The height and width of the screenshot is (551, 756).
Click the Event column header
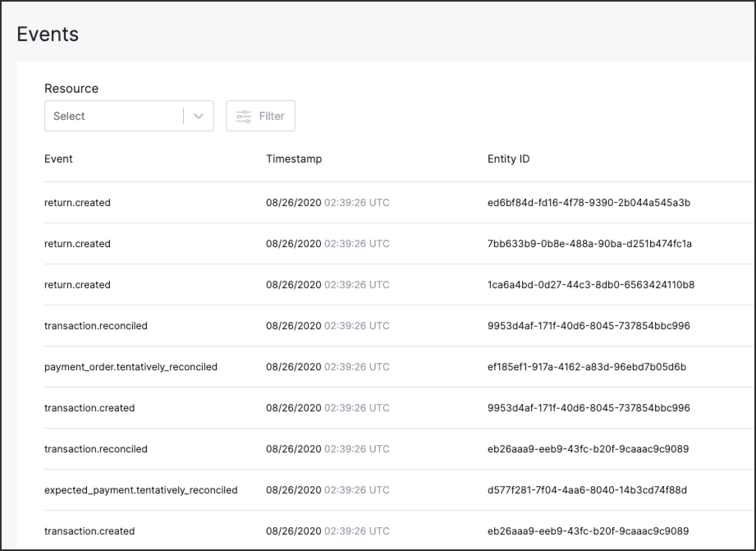coord(58,159)
